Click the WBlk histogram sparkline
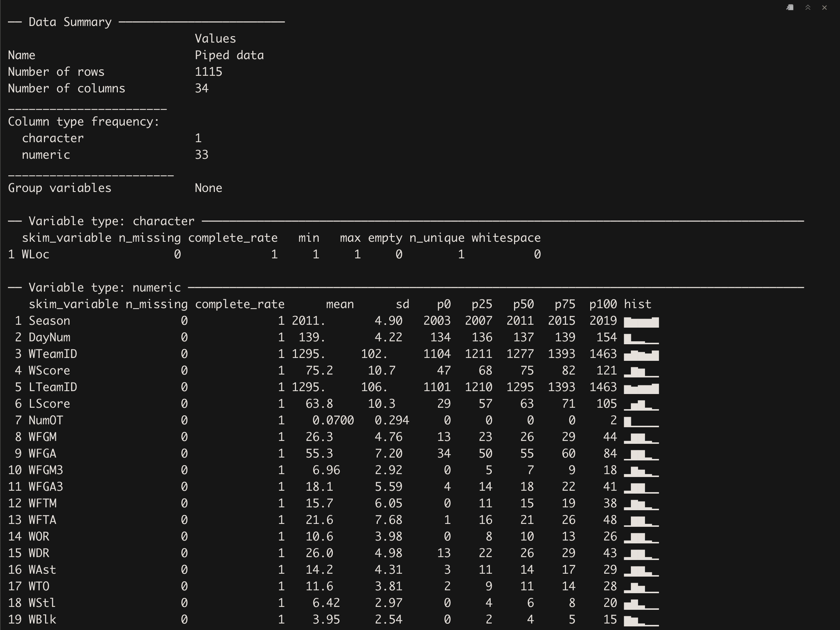This screenshot has width=840, height=630. 641,621
